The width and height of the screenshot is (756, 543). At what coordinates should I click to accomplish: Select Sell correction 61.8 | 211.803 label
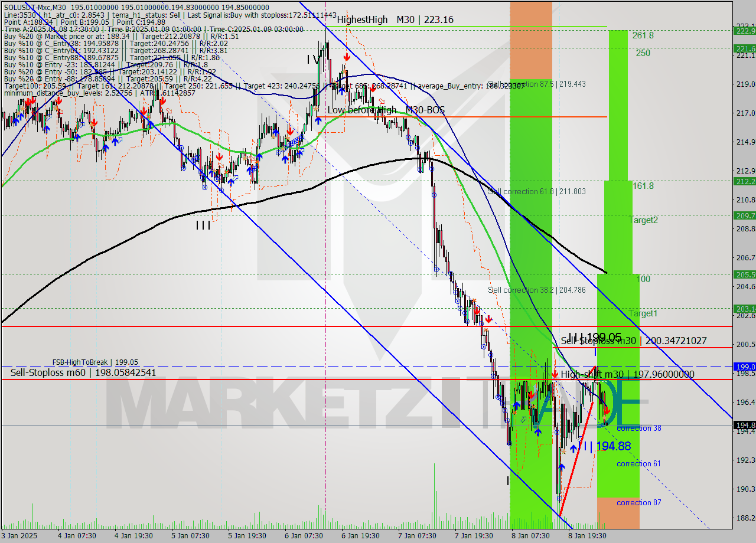(537, 191)
